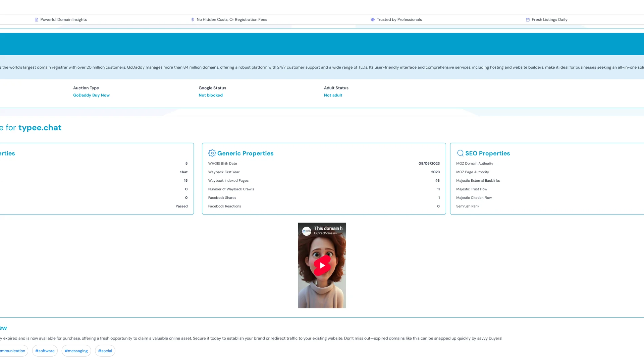Click the Fresh Listings Daily text

coord(549,20)
